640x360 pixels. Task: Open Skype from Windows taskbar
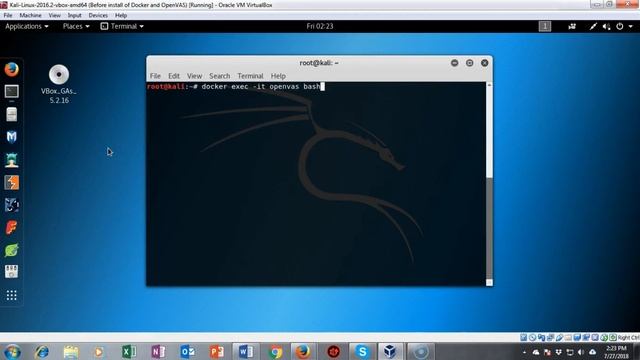[x=362, y=352]
